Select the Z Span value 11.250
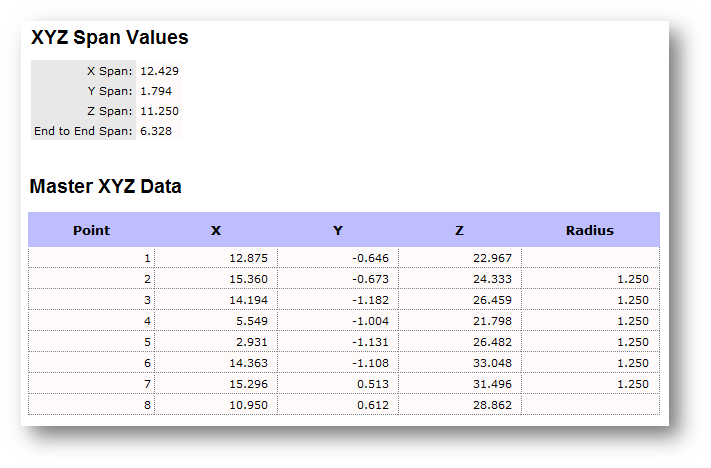This screenshot has width=711, height=468. pos(159,111)
